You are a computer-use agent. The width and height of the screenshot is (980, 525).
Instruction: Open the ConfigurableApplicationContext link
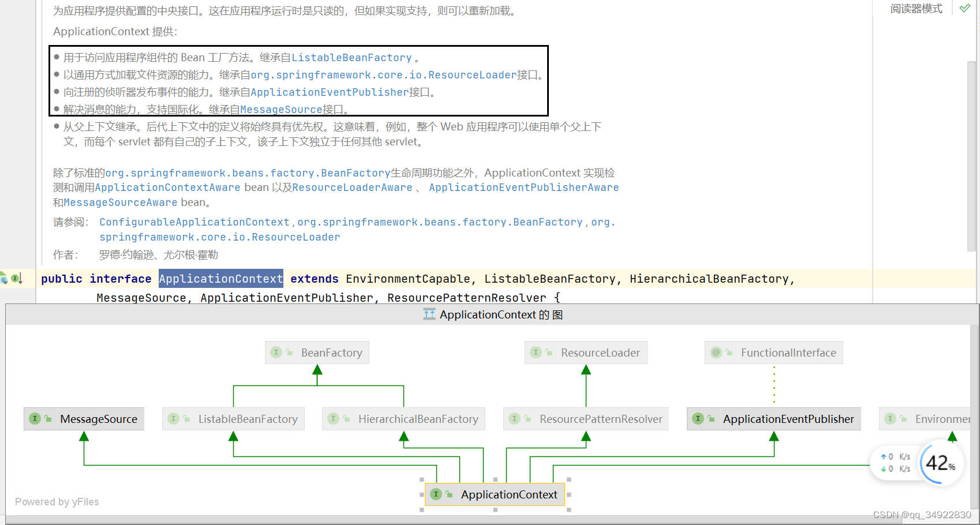pyautogui.click(x=194, y=222)
